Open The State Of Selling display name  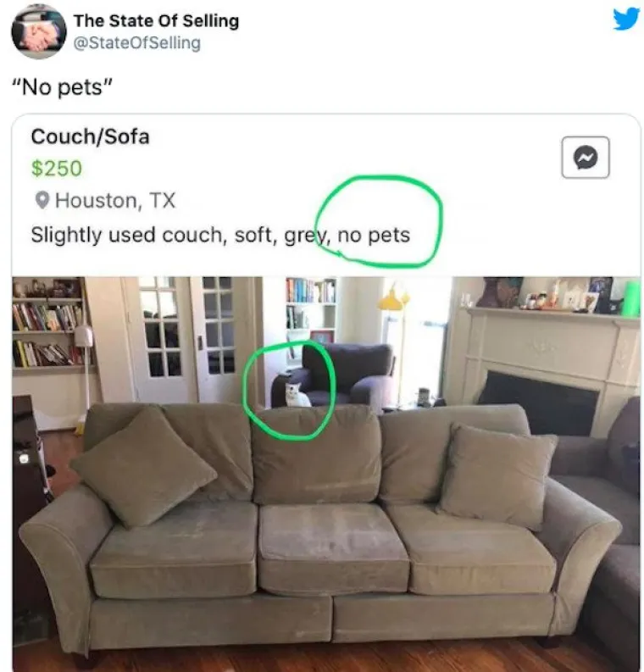point(156,20)
